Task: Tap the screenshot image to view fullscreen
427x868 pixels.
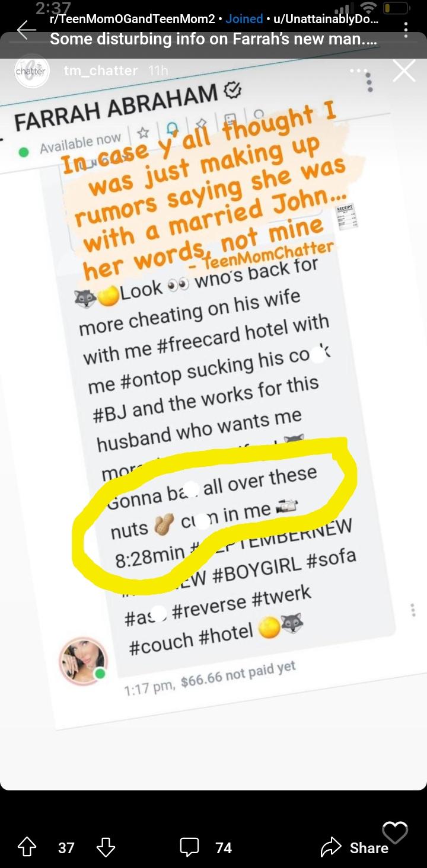Action: 213,415
